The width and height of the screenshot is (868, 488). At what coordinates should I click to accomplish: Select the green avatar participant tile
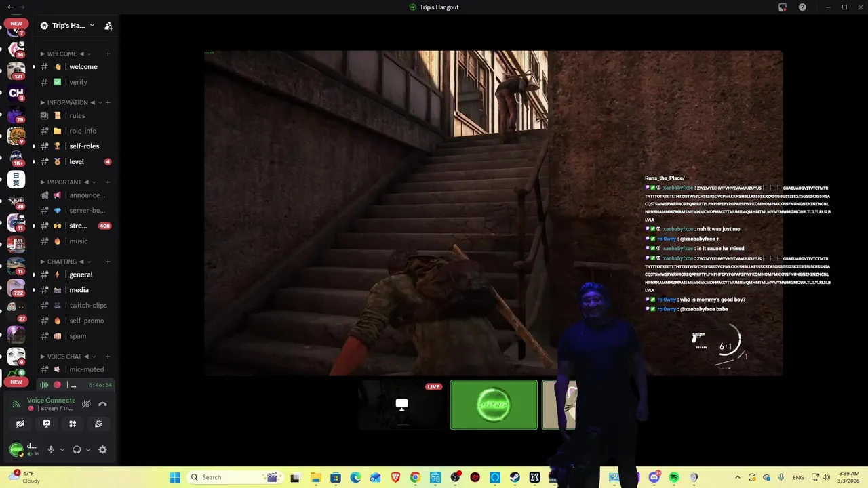pyautogui.click(x=494, y=405)
